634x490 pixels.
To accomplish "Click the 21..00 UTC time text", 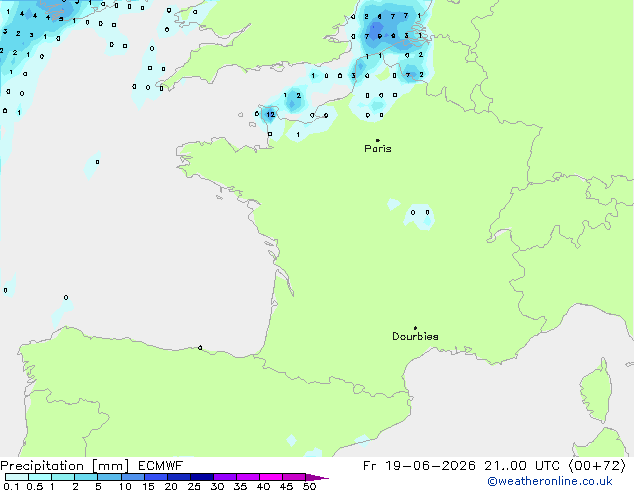I will point(523,466).
